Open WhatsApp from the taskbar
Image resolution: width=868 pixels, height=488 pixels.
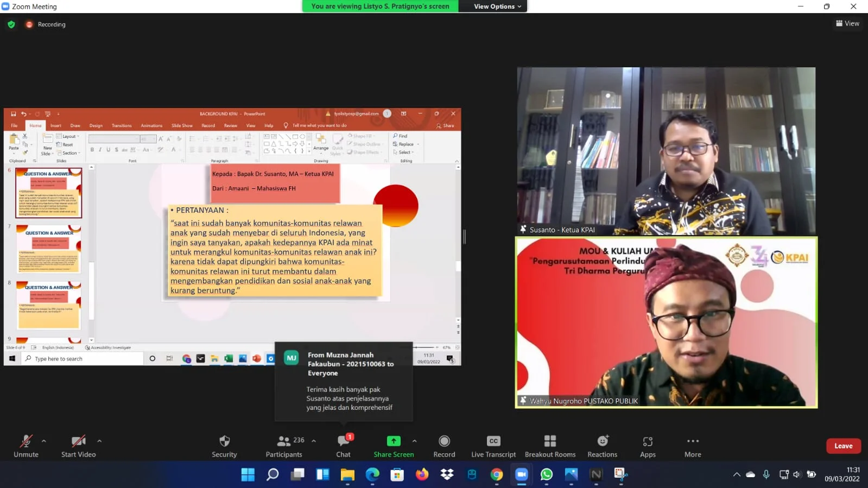[546, 474]
